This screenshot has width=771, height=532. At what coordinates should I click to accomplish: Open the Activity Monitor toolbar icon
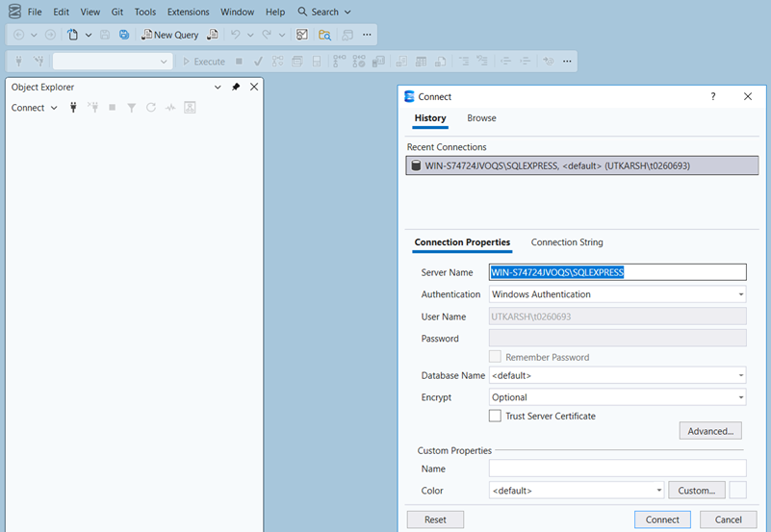pos(302,35)
